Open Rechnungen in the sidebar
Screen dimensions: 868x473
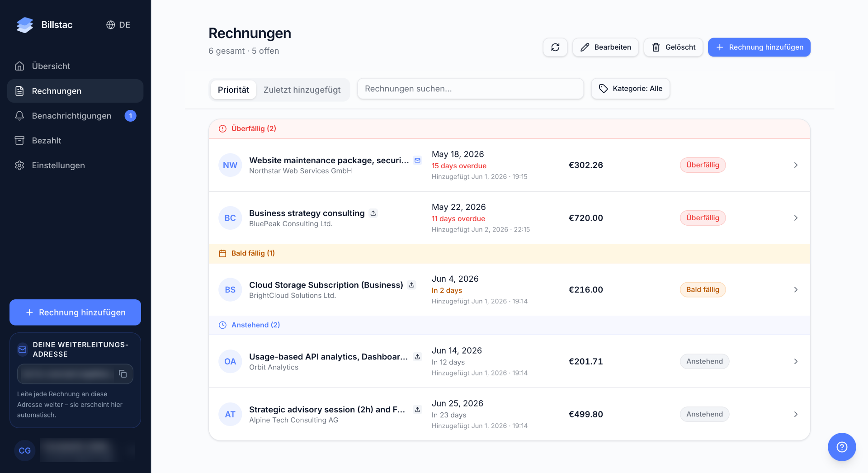(x=75, y=91)
